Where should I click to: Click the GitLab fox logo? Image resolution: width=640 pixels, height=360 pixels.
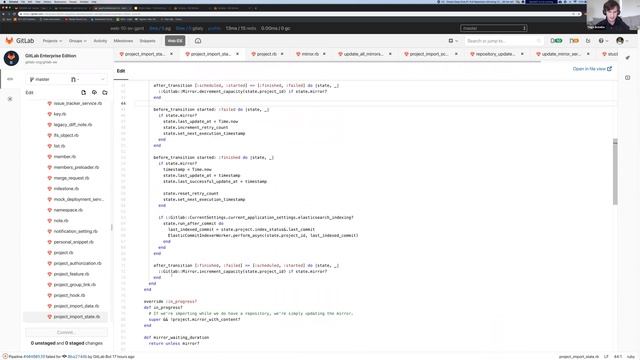click(x=9, y=41)
